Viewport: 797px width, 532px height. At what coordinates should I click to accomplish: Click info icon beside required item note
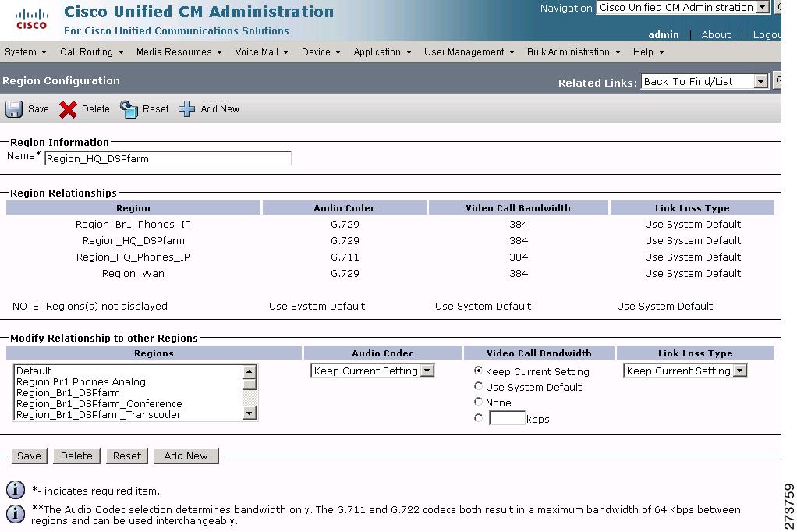click(16, 490)
